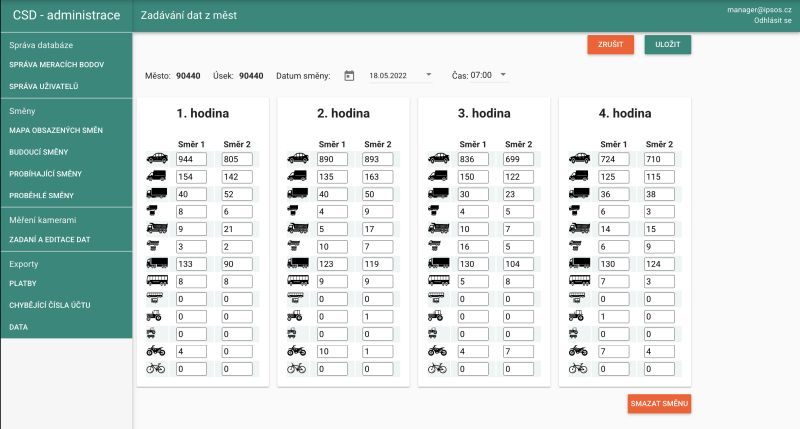This screenshot has width=800, height=429.
Task: Click the calendar icon beside Datum směny
Action: pos(349,75)
